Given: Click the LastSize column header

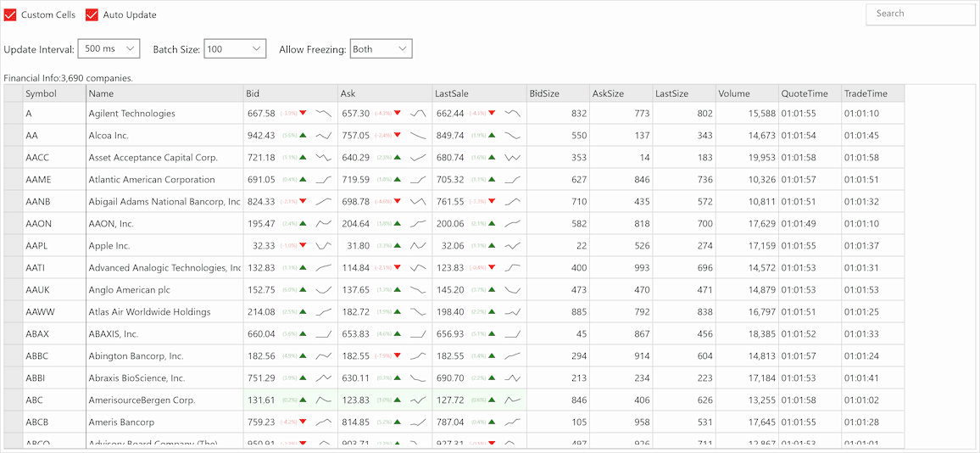Looking at the screenshot, I should point(684,93).
